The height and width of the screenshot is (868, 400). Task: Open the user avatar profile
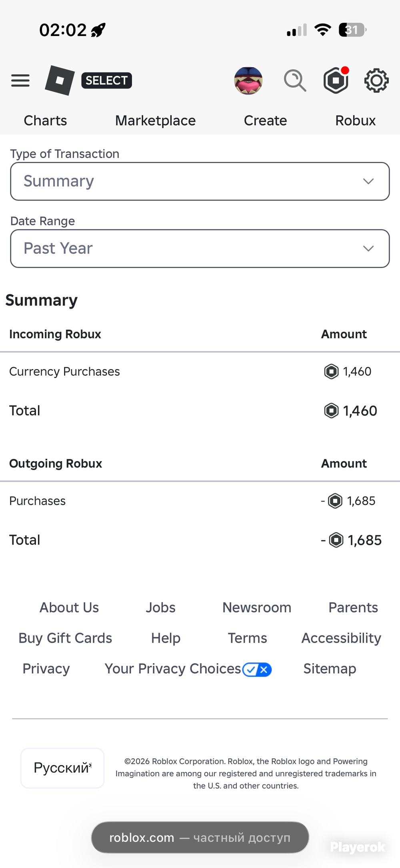tap(248, 80)
